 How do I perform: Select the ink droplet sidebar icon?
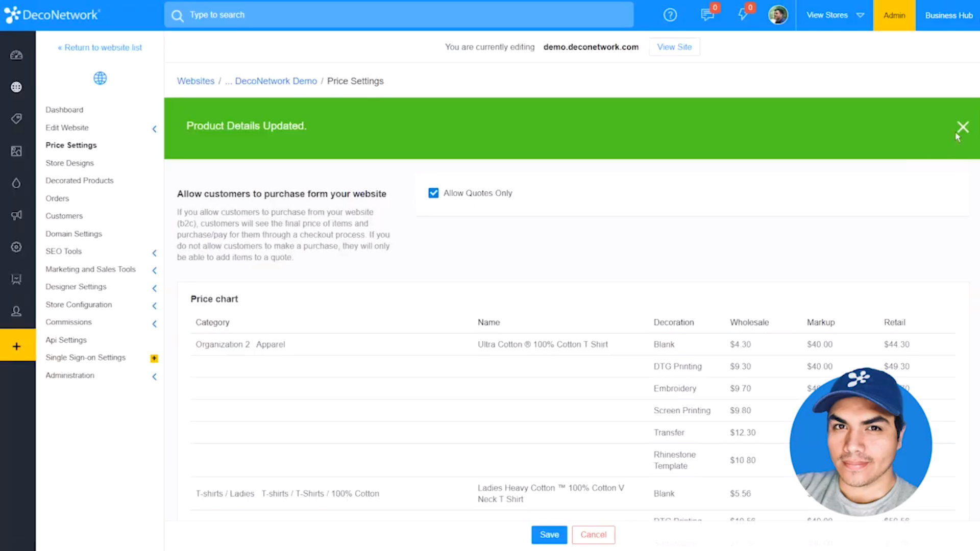[16, 183]
